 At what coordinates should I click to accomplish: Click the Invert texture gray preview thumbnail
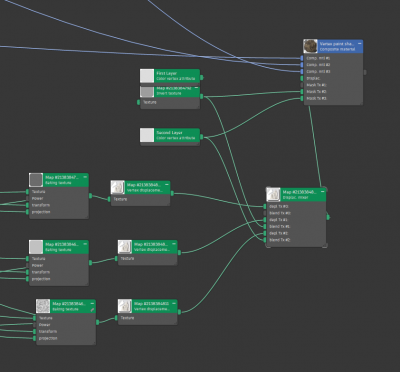[x=147, y=92]
